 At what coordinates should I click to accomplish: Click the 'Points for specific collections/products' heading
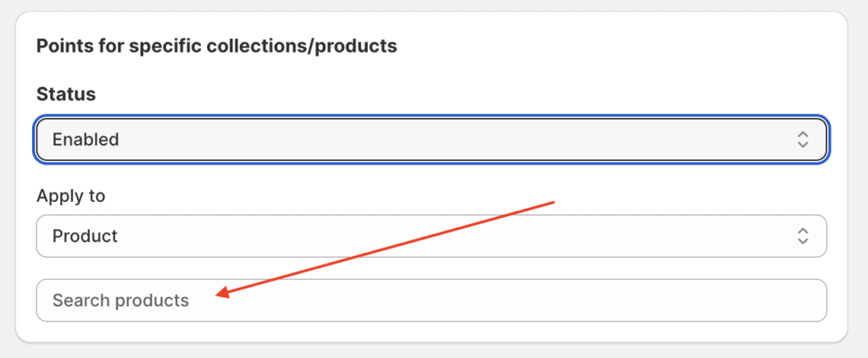(216, 46)
